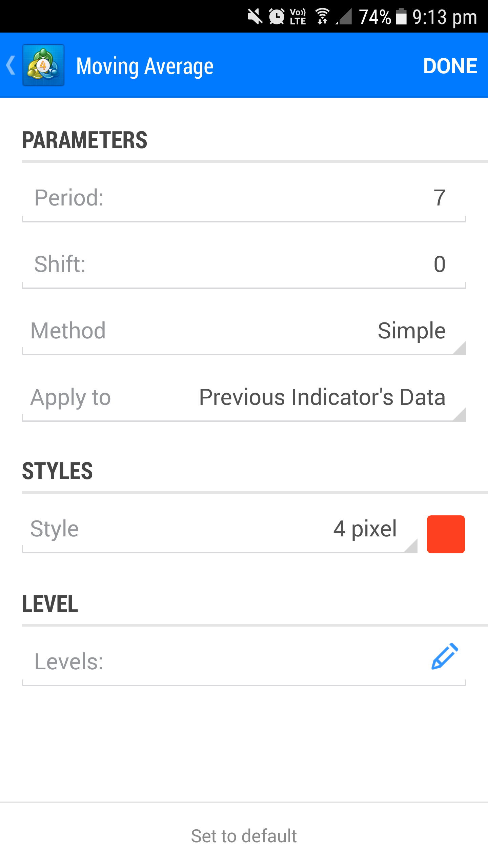Image resolution: width=488 pixels, height=868 pixels.
Task: Tap the pencil icon to edit levels
Action: [x=445, y=656]
